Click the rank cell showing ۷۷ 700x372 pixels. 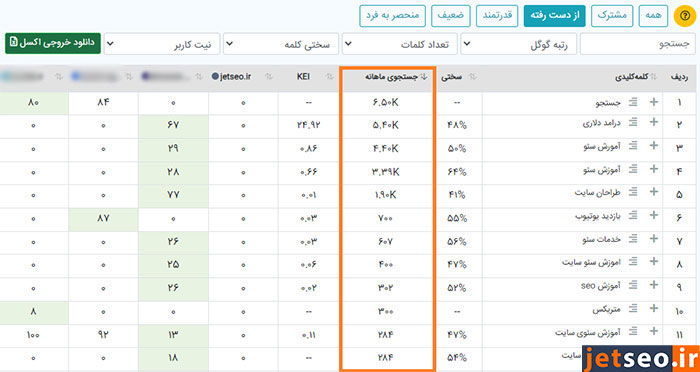tap(173, 195)
